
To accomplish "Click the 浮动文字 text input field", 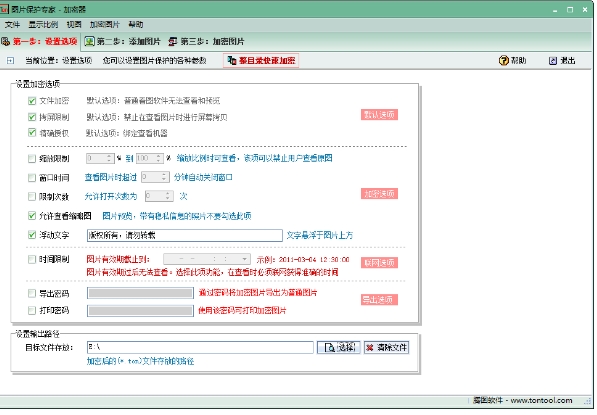I will pos(185,235).
